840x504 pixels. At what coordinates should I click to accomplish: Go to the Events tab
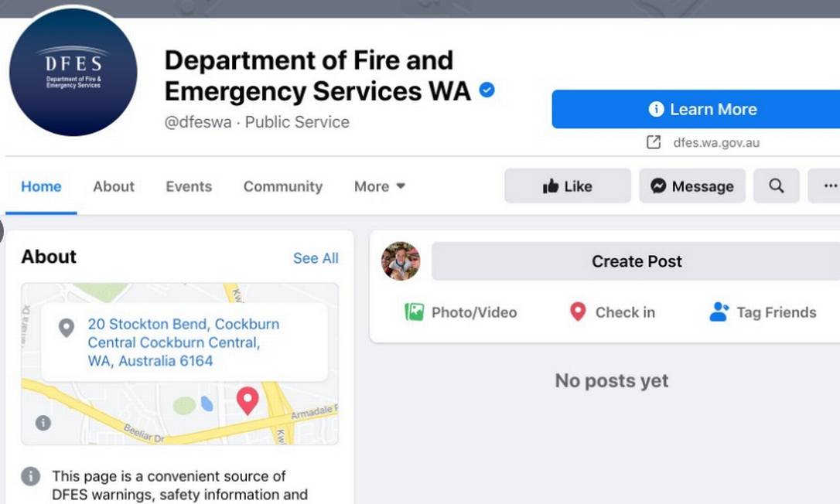189,186
